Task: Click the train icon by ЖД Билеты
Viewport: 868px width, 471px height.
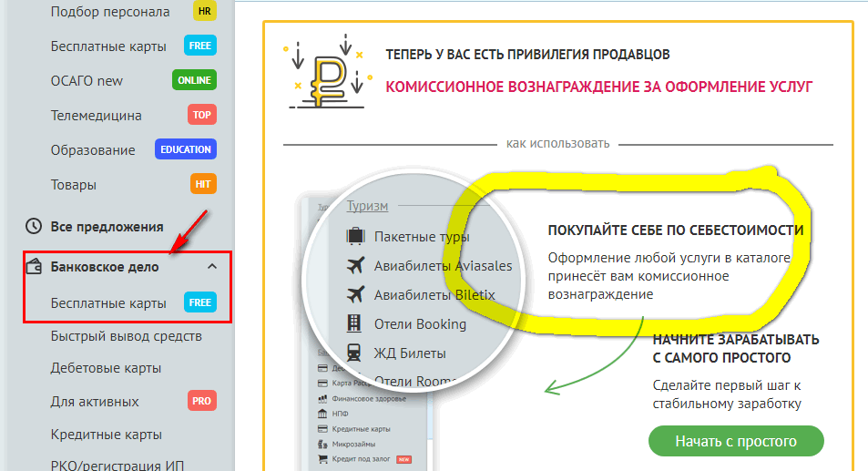Action: [x=354, y=353]
